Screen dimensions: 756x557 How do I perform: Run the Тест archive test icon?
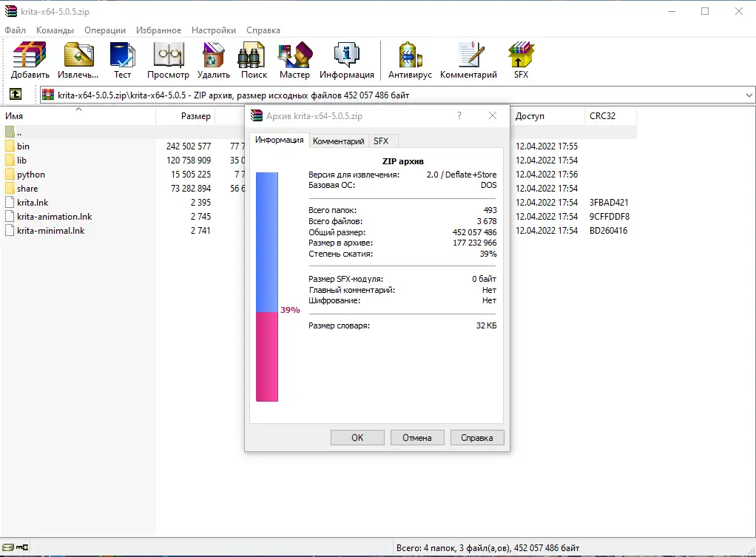click(x=122, y=54)
